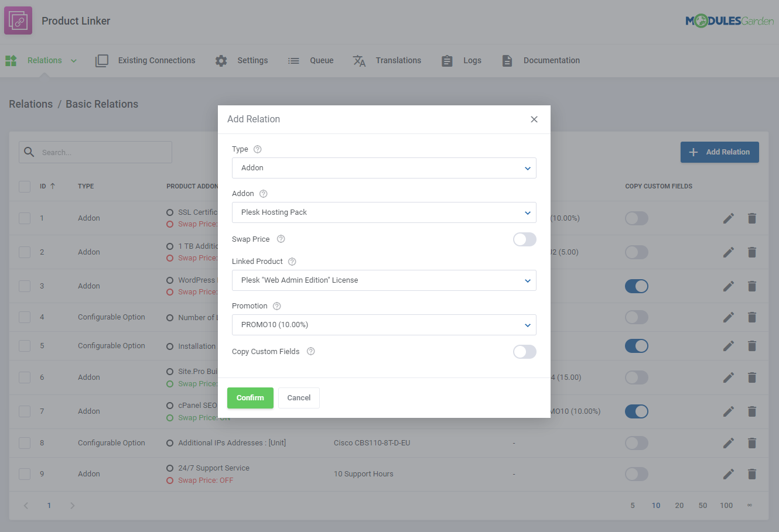Check the checkbox for row 9
Image resolution: width=779 pixels, height=532 pixels.
[25, 474]
